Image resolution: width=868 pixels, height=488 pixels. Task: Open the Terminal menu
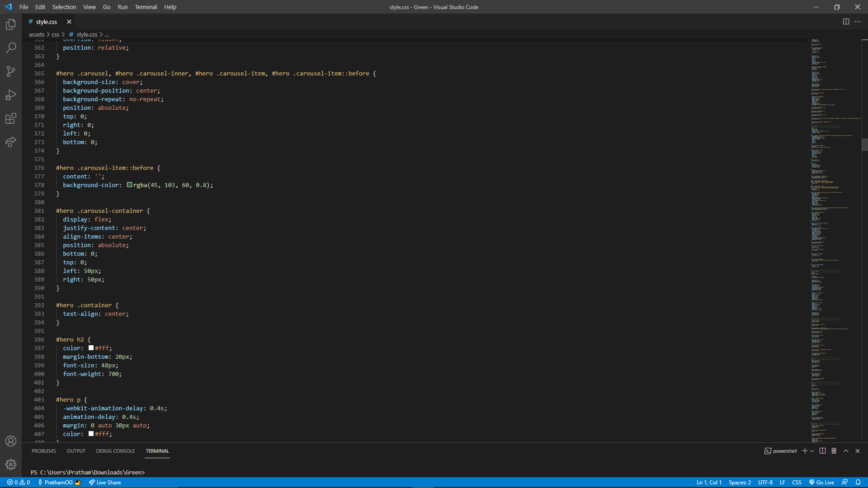point(146,7)
